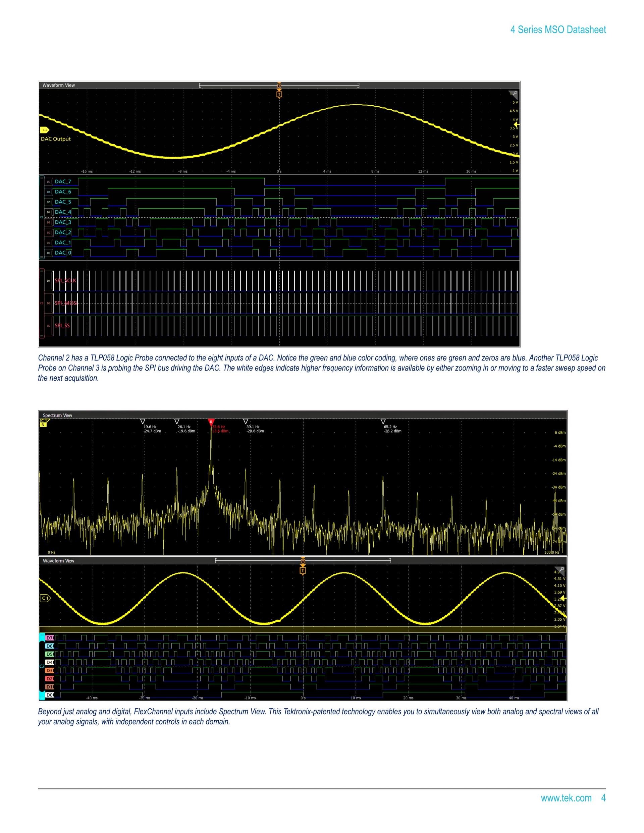644x833 pixels.
Task: Click the Spectrum View title bar
Action: 57,415
